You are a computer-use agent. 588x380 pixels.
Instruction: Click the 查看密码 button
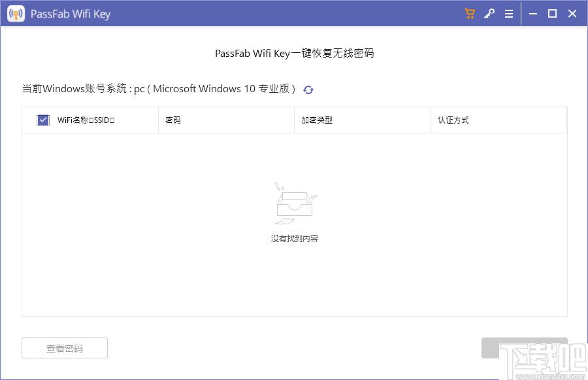tap(65, 348)
